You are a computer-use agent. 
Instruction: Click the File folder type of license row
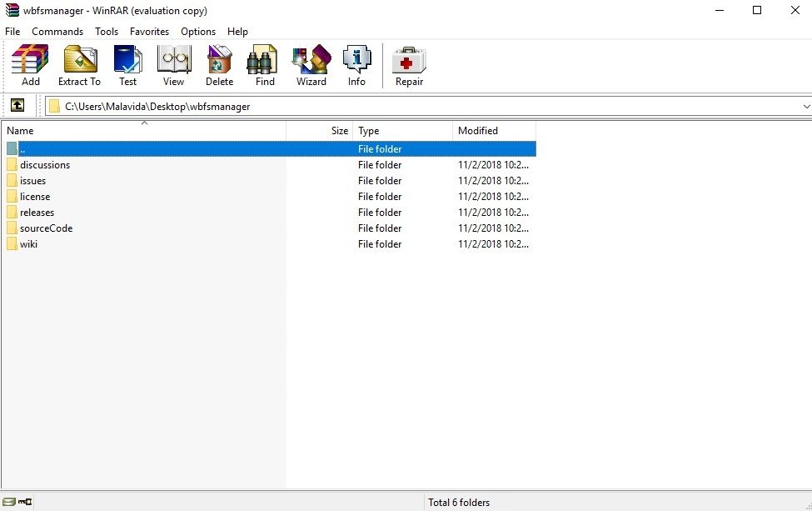[380, 197]
